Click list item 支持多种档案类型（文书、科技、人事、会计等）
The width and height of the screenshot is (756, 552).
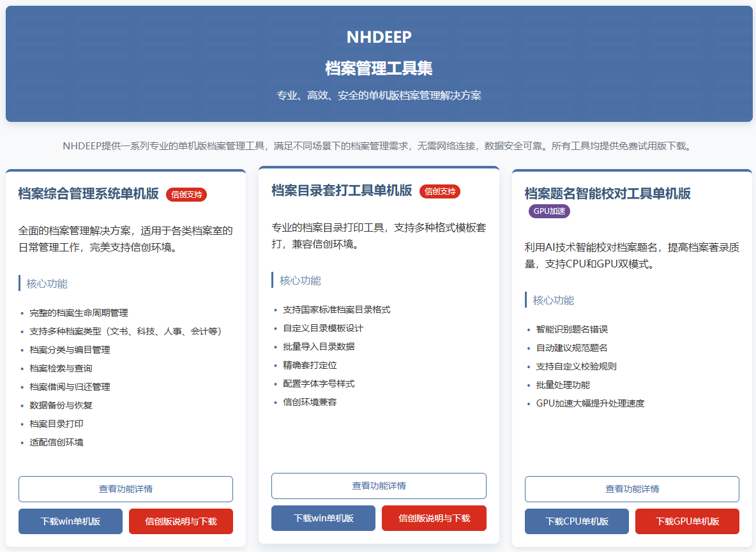[x=128, y=331]
